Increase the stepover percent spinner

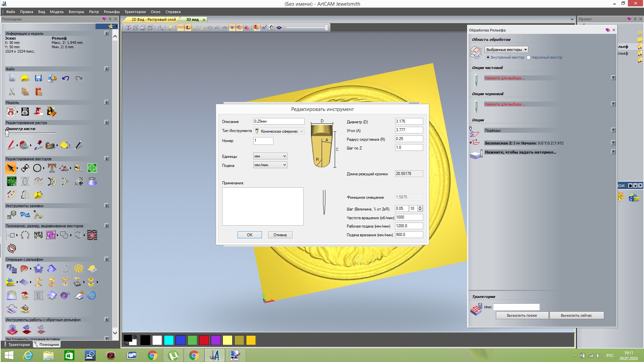click(420, 207)
